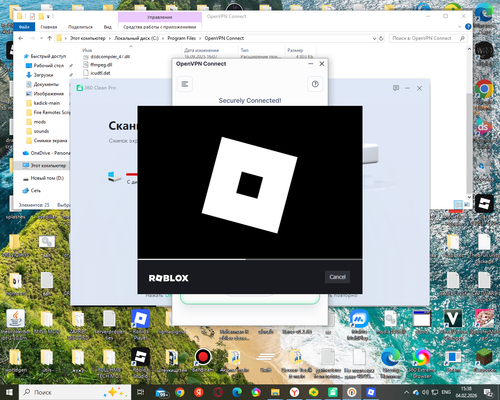Open Google Chrome from the taskbar

pyautogui.click(x=180, y=392)
